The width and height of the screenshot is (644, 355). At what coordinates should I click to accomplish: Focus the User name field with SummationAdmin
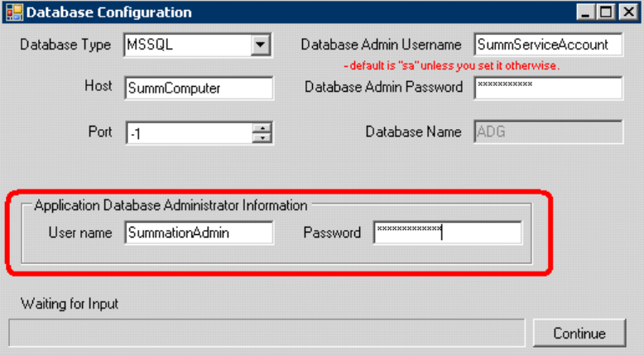coord(198,233)
